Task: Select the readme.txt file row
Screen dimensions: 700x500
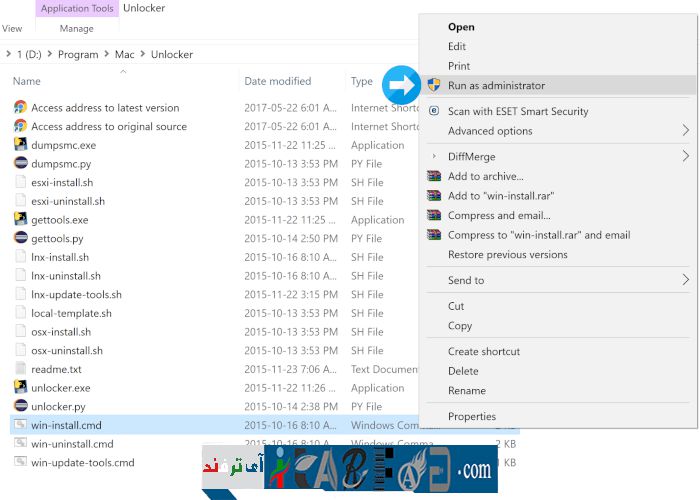Action: [x=56, y=369]
